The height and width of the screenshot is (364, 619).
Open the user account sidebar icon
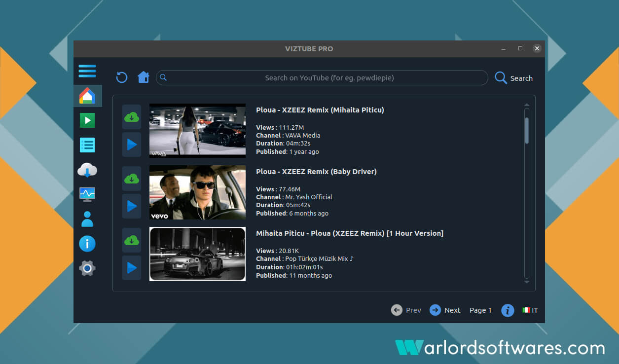point(87,219)
